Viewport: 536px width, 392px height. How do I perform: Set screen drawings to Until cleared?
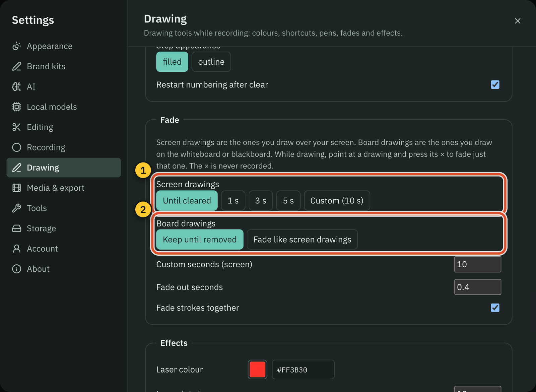point(187,201)
